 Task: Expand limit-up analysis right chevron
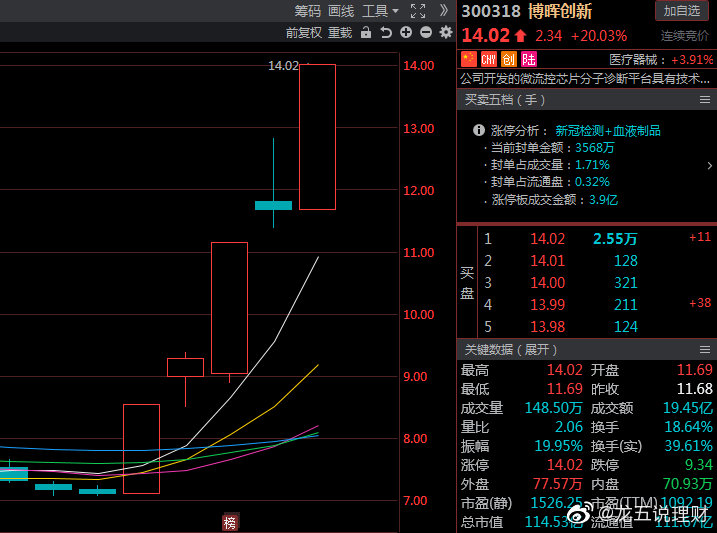click(x=710, y=165)
